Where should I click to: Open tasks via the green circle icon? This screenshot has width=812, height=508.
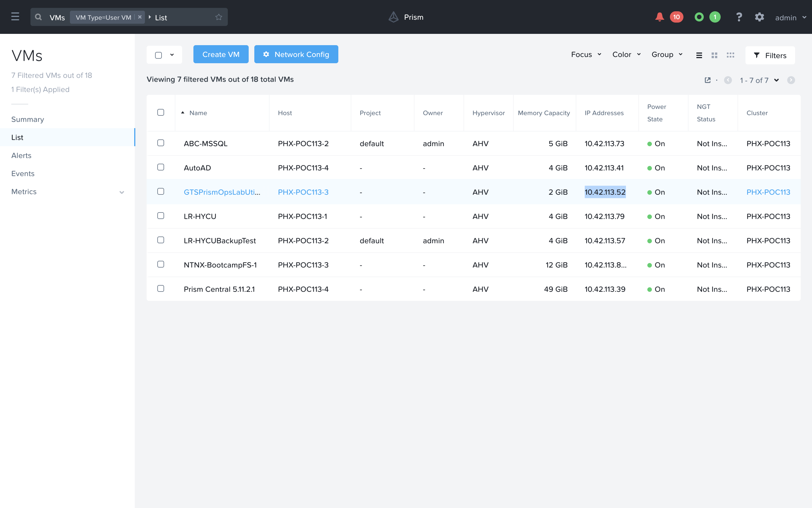click(x=699, y=17)
